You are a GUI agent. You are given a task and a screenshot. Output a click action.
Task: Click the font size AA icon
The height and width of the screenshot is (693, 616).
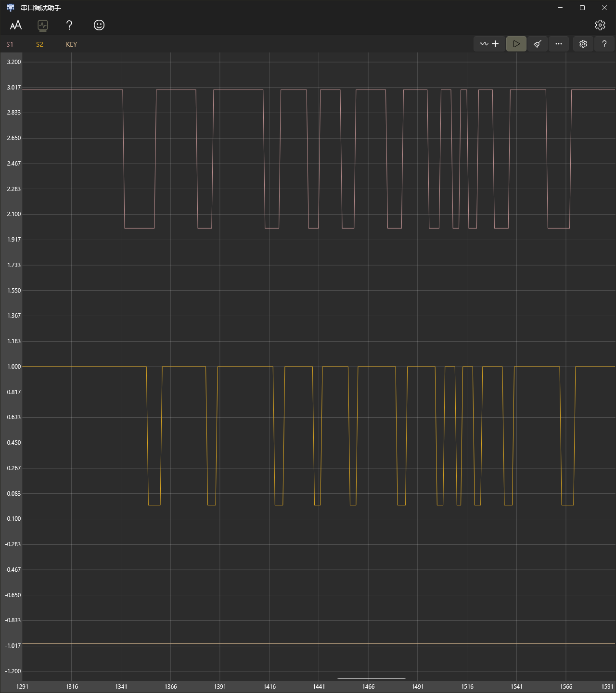click(16, 25)
